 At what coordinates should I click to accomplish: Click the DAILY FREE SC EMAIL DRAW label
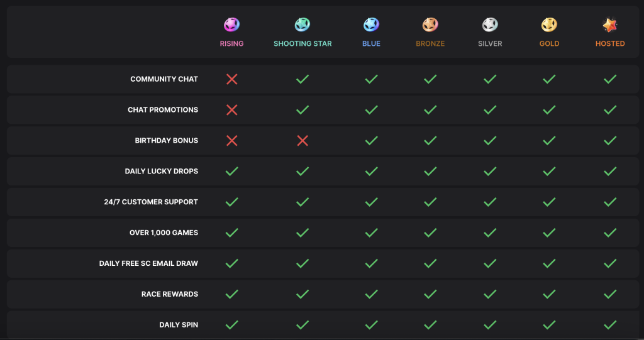click(x=148, y=263)
